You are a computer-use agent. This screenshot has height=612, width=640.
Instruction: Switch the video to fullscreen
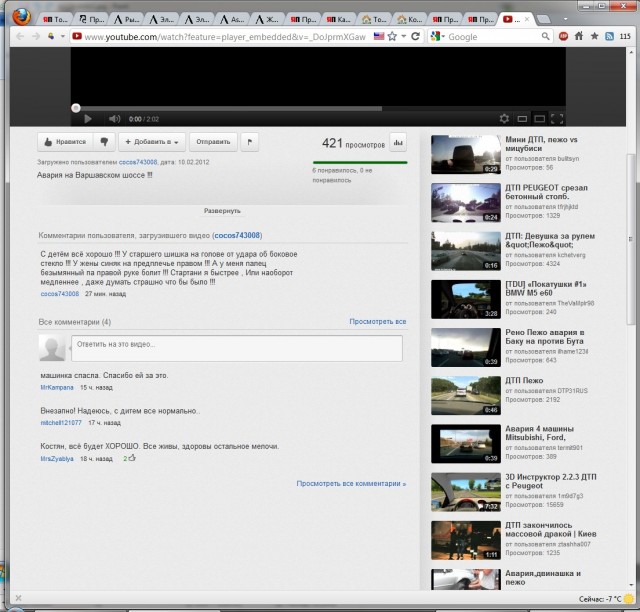[x=558, y=119]
